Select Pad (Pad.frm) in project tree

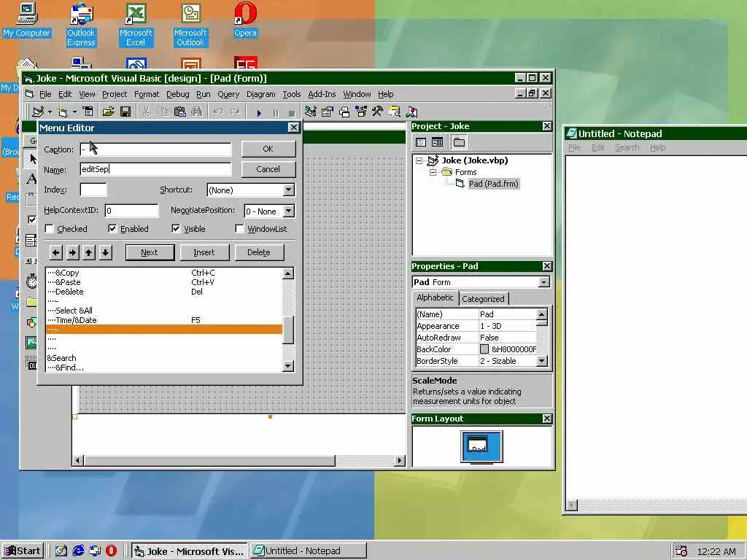coord(494,184)
